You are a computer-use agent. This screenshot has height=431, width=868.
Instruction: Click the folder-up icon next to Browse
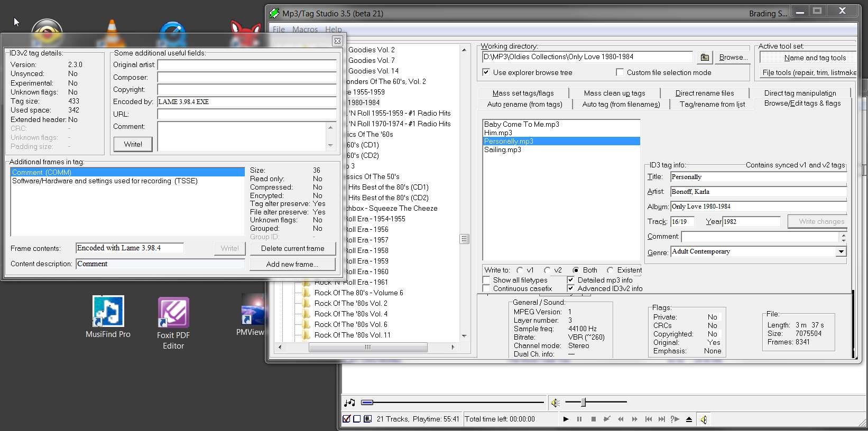click(x=705, y=57)
